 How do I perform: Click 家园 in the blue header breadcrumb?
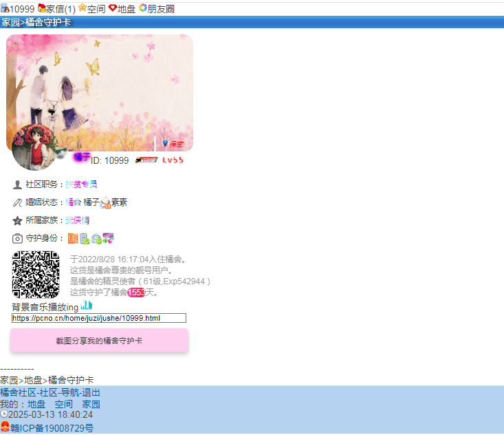point(10,22)
